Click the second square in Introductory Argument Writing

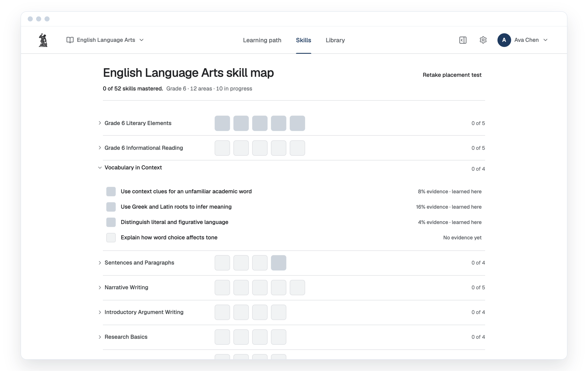click(x=241, y=312)
